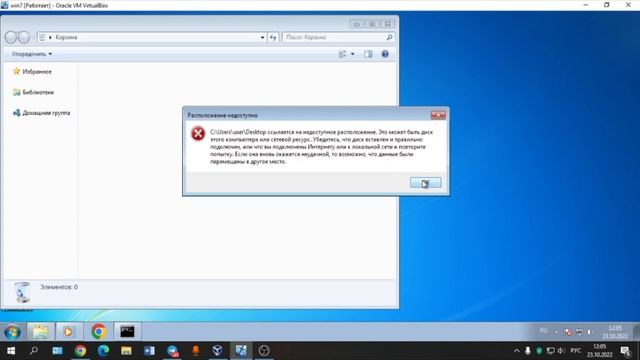The image size is (640, 360).
Task: Click the green shield icon in the host tray
Action: 539,351
